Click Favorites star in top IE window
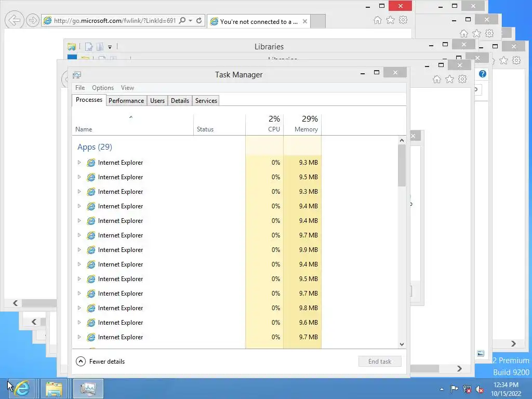532x399 pixels. tap(391, 20)
